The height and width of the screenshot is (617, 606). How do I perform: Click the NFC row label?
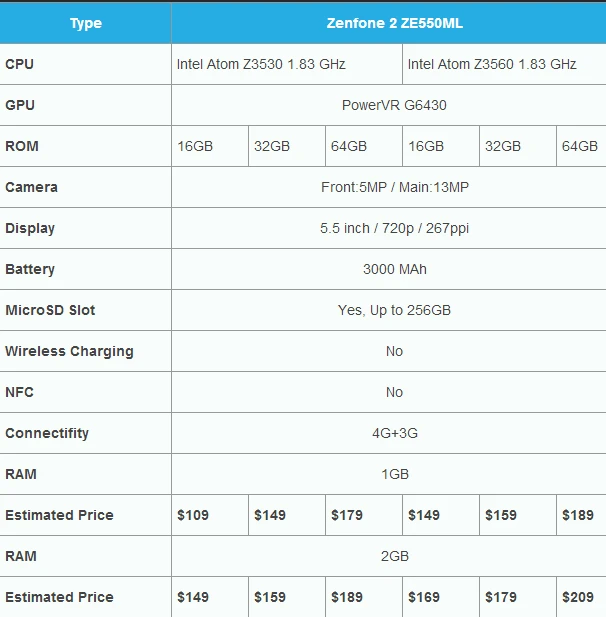coord(19,392)
